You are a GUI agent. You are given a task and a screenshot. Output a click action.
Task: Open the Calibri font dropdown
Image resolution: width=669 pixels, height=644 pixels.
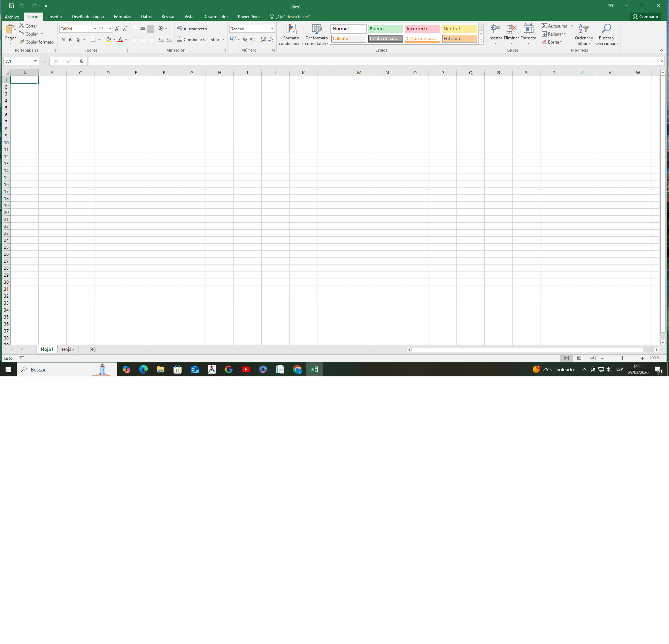tap(95, 29)
